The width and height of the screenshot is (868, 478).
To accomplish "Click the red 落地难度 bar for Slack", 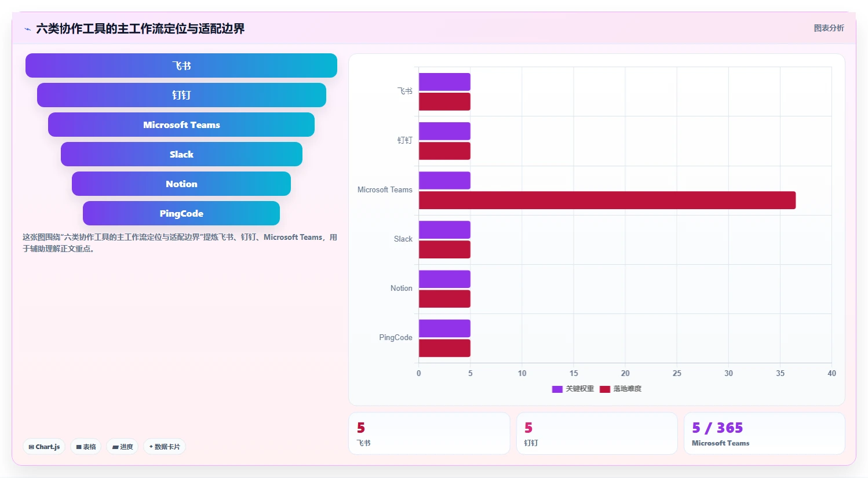I will 444,249.
